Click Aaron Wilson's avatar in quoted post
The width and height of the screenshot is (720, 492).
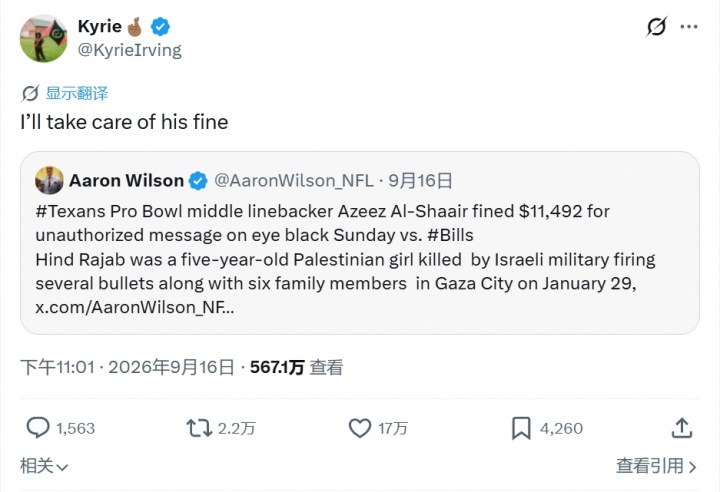tap(49, 181)
